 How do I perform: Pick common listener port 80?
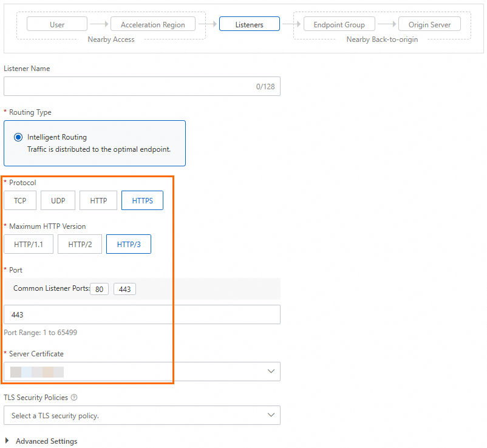(99, 289)
